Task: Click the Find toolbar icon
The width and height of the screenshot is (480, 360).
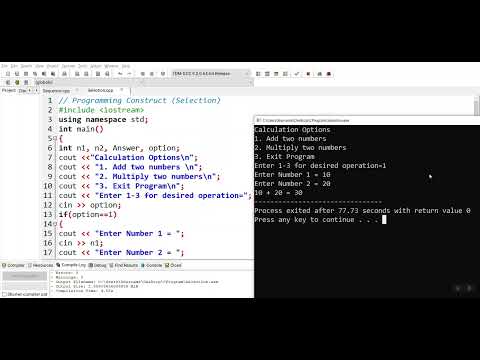Action: tap(77, 74)
